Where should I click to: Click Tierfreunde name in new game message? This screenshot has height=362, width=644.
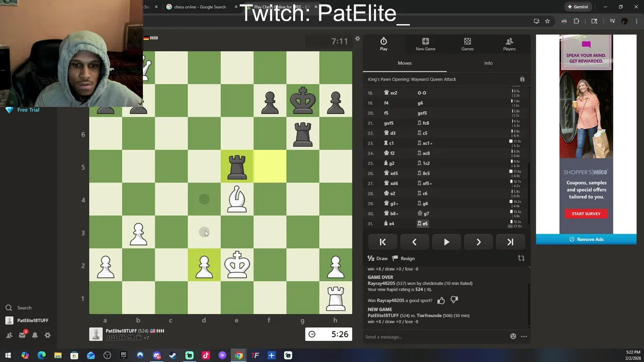[429, 316]
